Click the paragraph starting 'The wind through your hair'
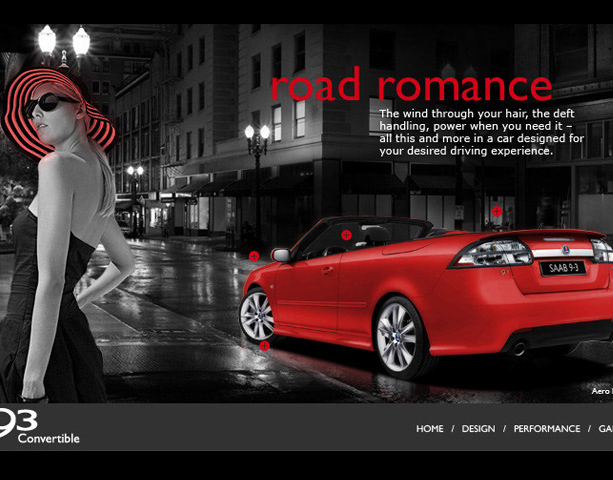The width and height of the screenshot is (613, 480). pyautogui.click(x=482, y=133)
